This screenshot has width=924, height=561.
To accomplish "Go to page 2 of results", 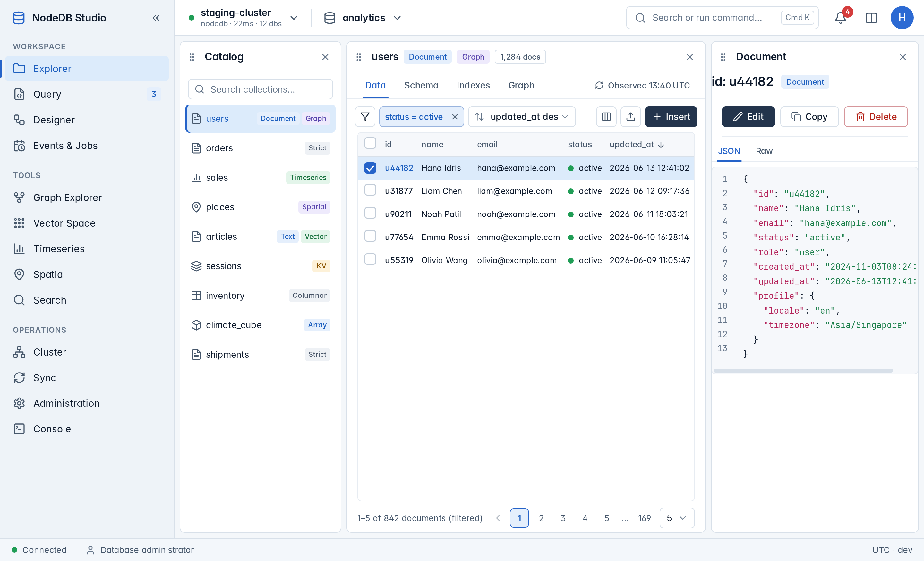I will pyautogui.click(x=541, y=518).
